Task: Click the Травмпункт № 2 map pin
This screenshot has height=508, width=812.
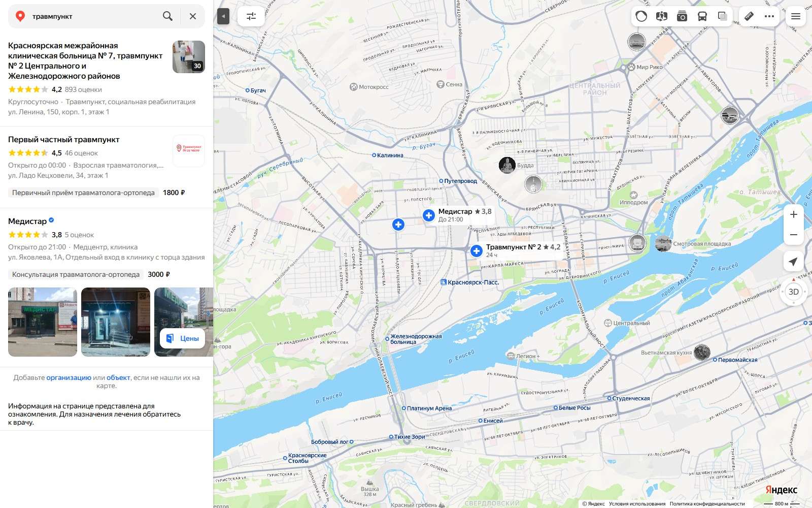Action: [x=476, y=251]
